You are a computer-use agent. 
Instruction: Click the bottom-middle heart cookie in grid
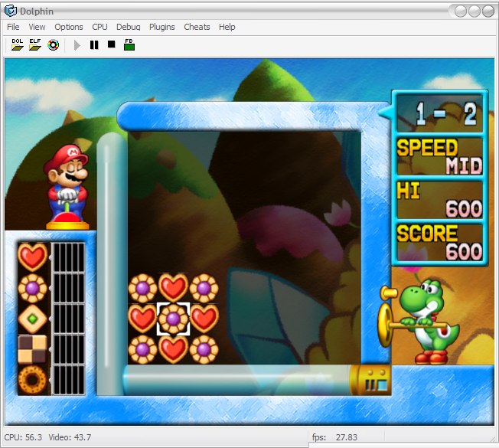[x=173, y=349]
